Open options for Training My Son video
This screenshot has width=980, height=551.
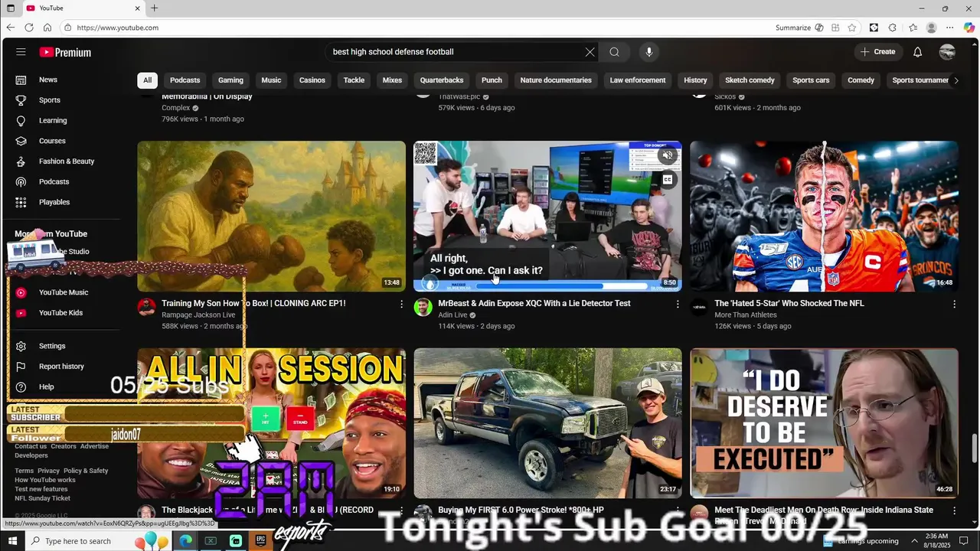pyautogui.click(x=401, y=304)
